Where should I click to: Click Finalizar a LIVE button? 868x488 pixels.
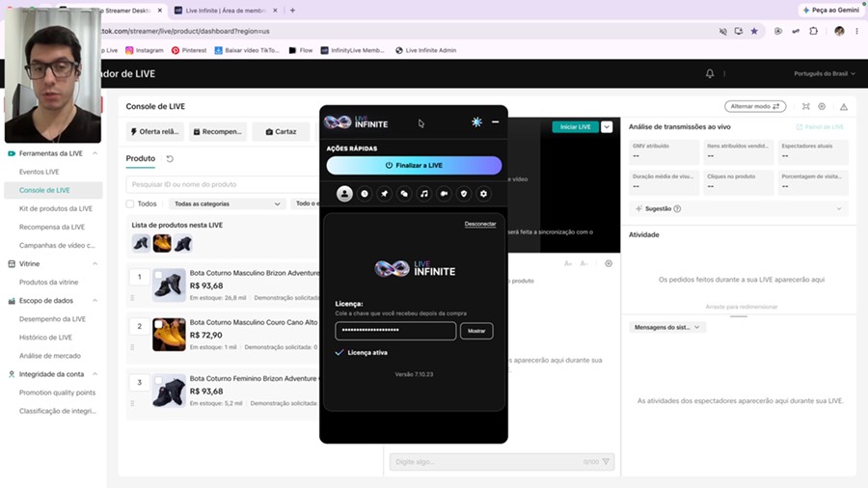pyautogui.click(x=414, y=166)
